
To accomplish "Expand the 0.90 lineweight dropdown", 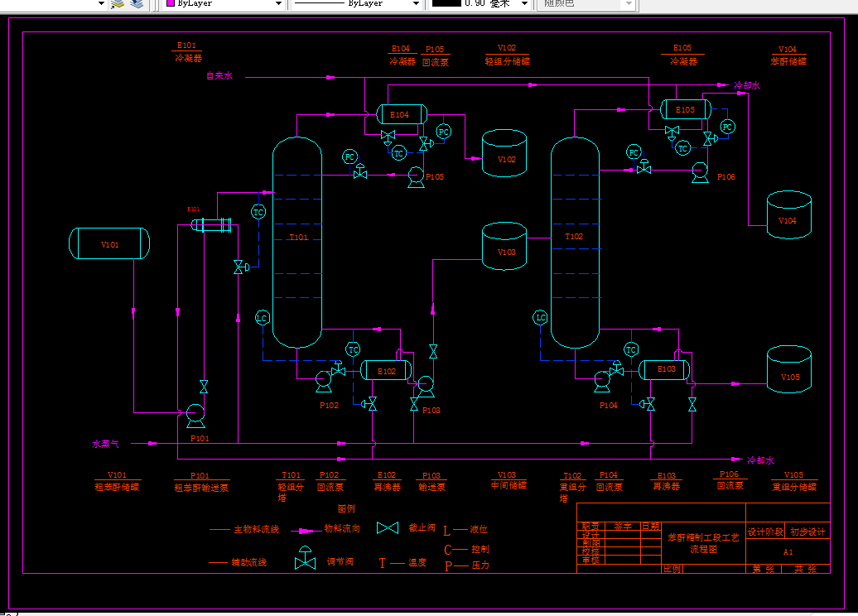I will point(524,4).
